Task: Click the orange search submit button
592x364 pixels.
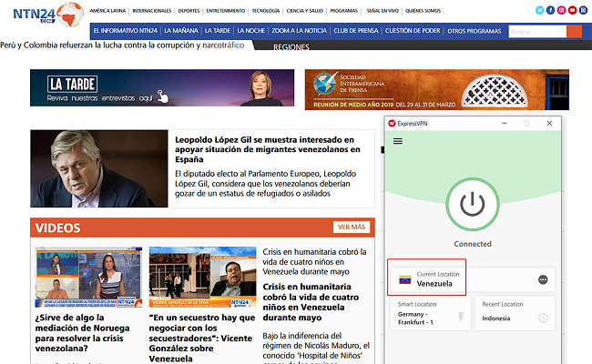Action: point(575,32)
